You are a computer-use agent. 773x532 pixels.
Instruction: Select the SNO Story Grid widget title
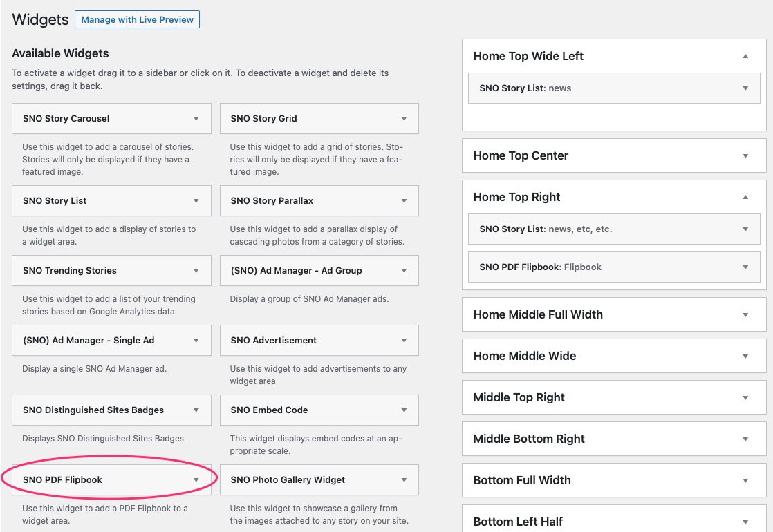(x=263, y=119)
